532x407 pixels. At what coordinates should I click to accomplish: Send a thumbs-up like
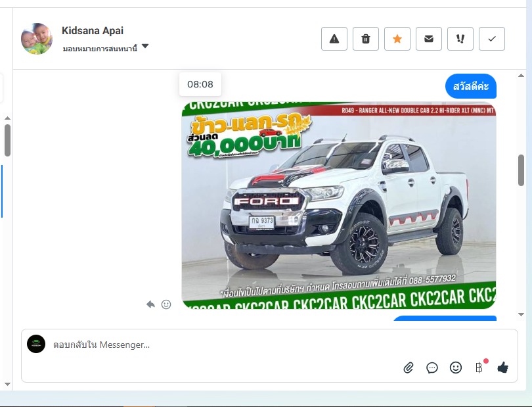pos(502,368)
